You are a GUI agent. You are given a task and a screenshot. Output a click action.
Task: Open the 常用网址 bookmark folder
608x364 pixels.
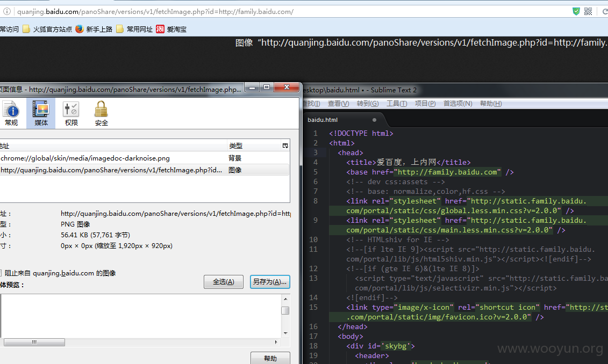tap(134, 29)
